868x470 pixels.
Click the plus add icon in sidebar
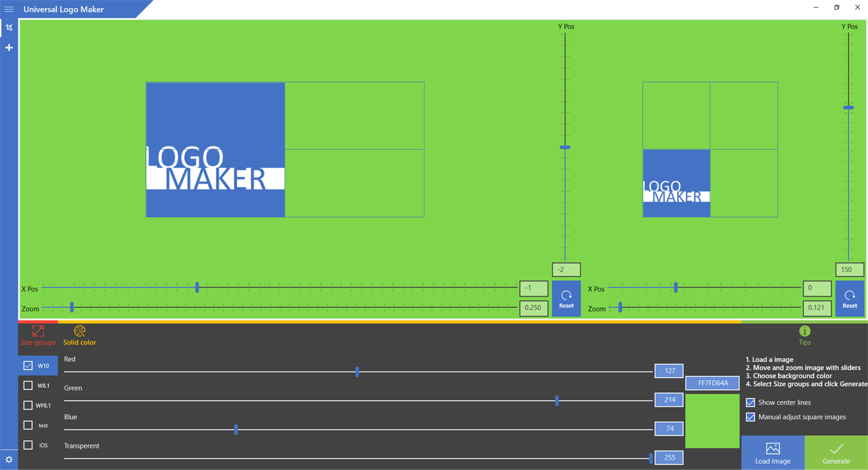[x=9, y=48]
